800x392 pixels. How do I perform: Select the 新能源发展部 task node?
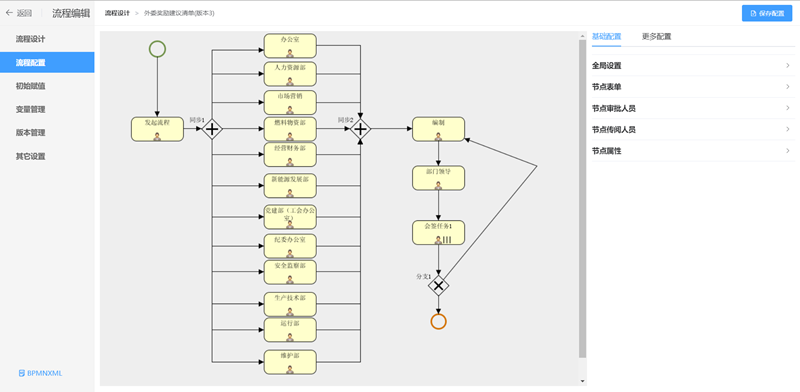pos(290,186)
